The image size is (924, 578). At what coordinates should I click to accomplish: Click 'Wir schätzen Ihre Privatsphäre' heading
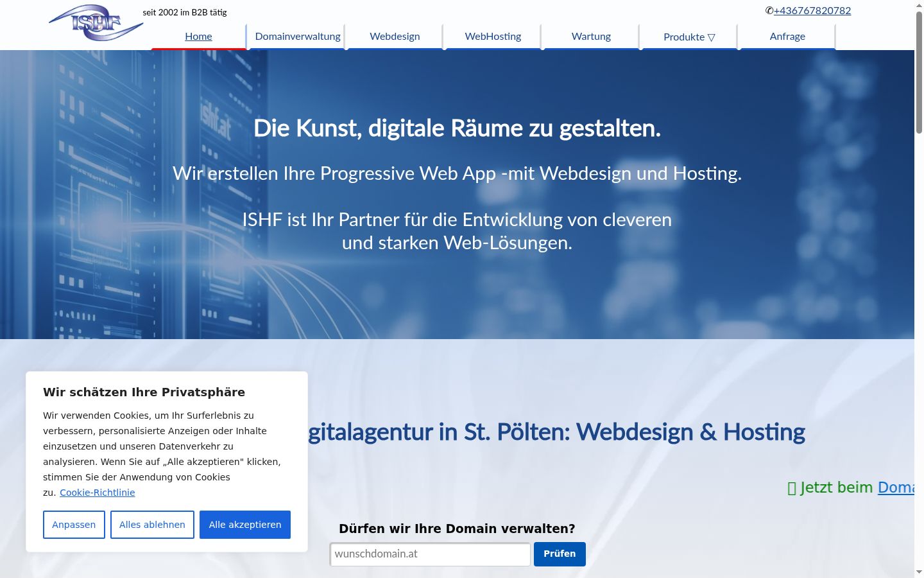pos(144,392)
